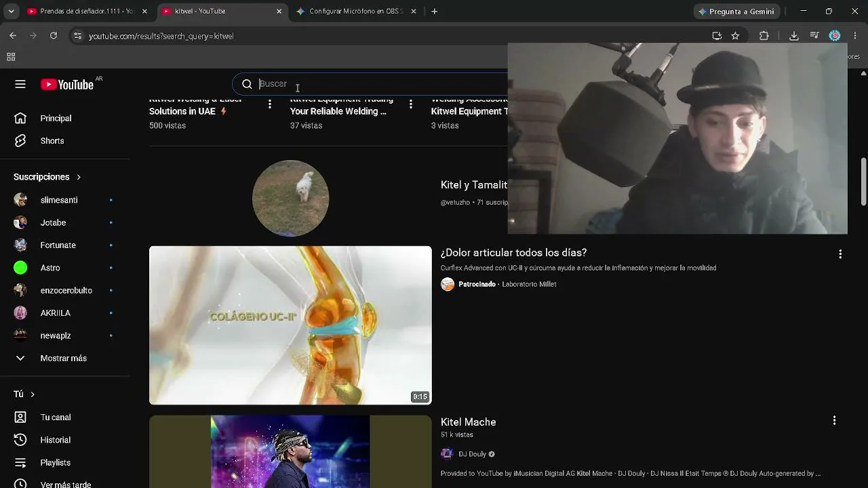Viewport: 868px width, 488px height.
Task: Open the Chrome three-dot menu
Action: [x=855, y=36]
